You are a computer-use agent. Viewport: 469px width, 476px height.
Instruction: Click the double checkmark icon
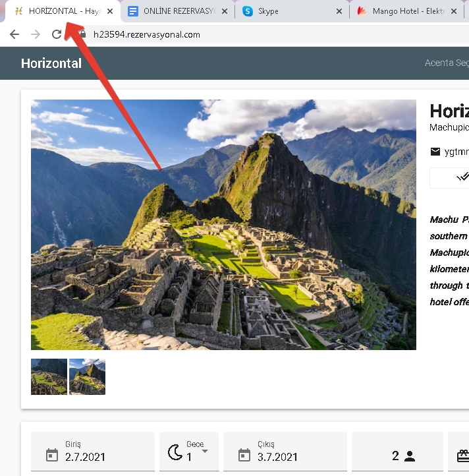[462, 177]
